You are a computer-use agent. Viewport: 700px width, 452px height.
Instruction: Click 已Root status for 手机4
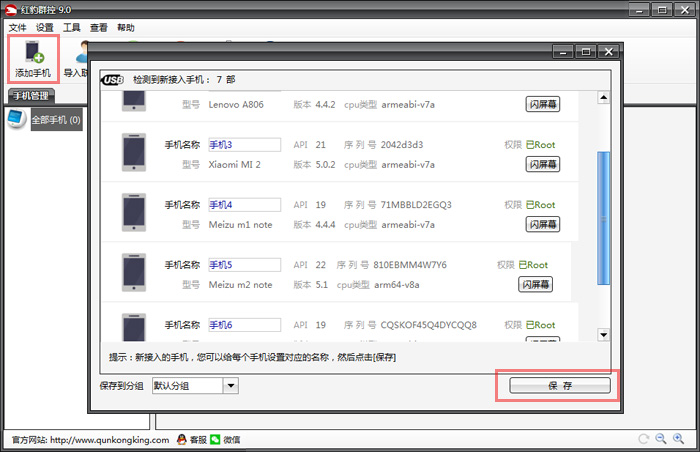(x=541, y=205)
